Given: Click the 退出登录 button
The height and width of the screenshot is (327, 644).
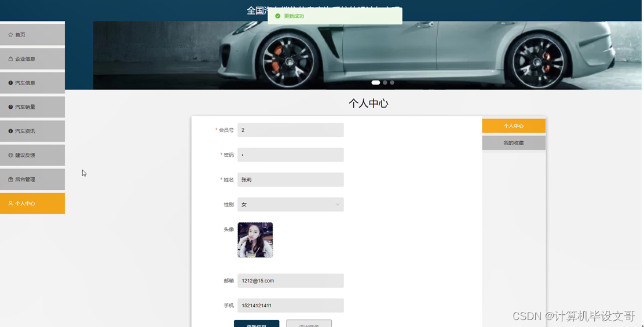Looking at the screenshot, I should point(309,324).
